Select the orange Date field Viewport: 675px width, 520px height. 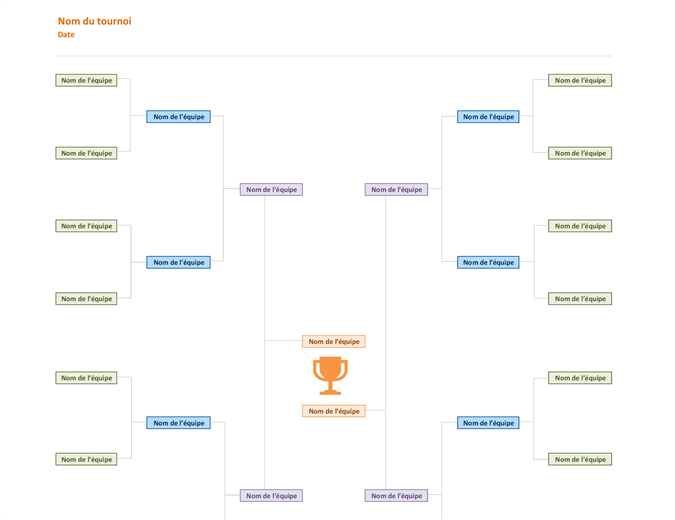[x=66, y=34]
